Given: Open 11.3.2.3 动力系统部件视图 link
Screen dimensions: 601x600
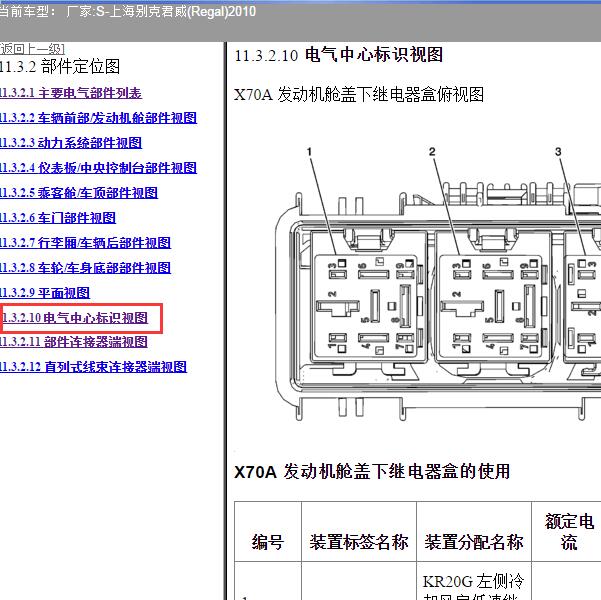Looking at the screenshot, I should [x=71, y=143].
